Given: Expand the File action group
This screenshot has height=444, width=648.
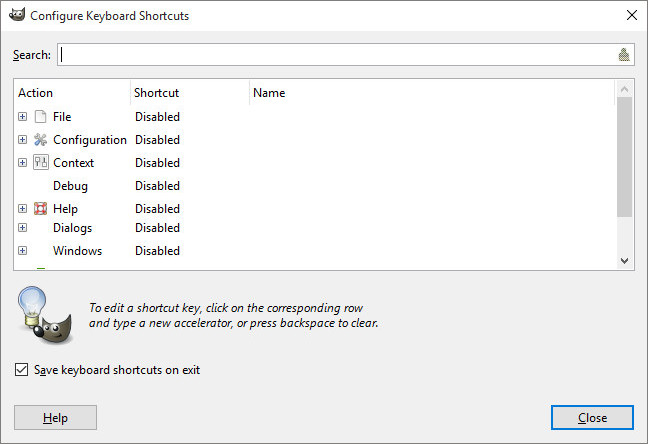Looking at the screenshot, I should pyautogui.click(x=23, y=117).
